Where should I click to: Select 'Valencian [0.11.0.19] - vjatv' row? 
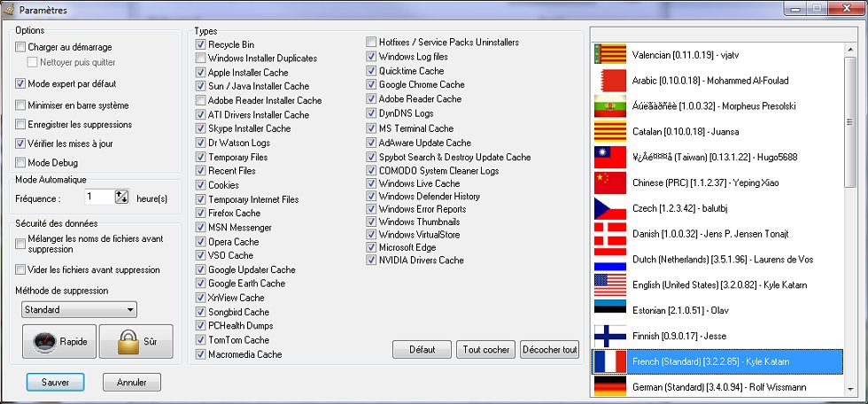[x=717, y=54]
